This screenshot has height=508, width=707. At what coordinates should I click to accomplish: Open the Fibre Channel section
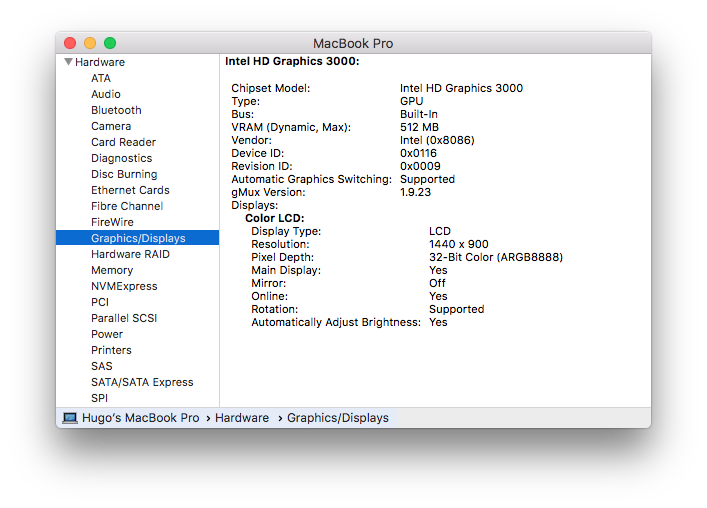click(127, 206)
